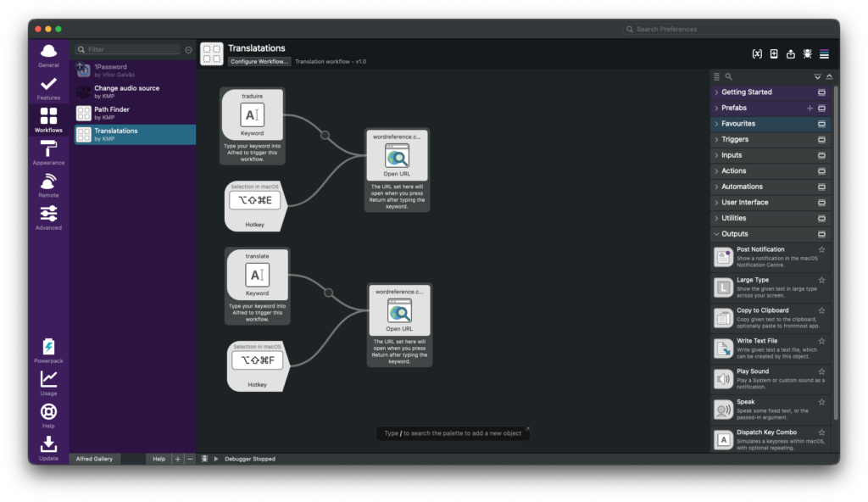Expand the Getting Started section
This screenshot has height=502, width=868.
770,92
